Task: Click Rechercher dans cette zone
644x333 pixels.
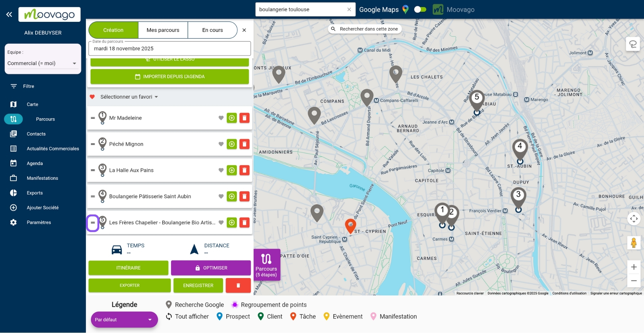Action: coord(365,29)
